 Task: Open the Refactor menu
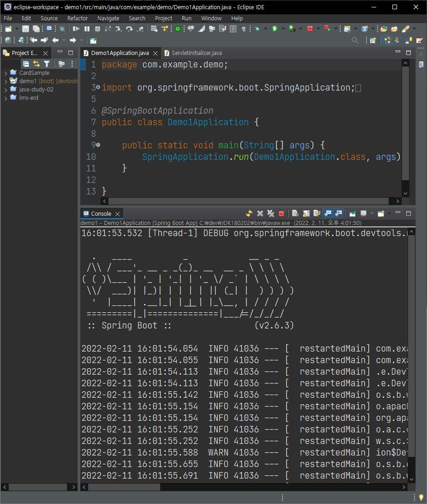point(78,18)
